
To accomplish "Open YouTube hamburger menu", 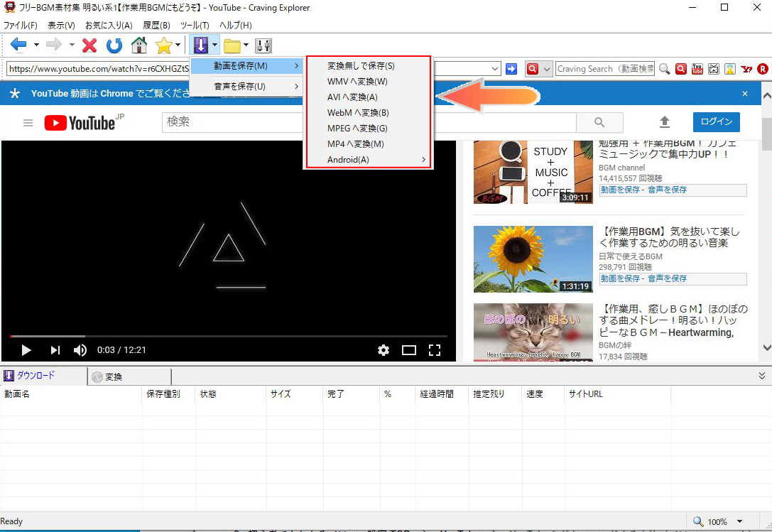I will click(x=28, y=123).
